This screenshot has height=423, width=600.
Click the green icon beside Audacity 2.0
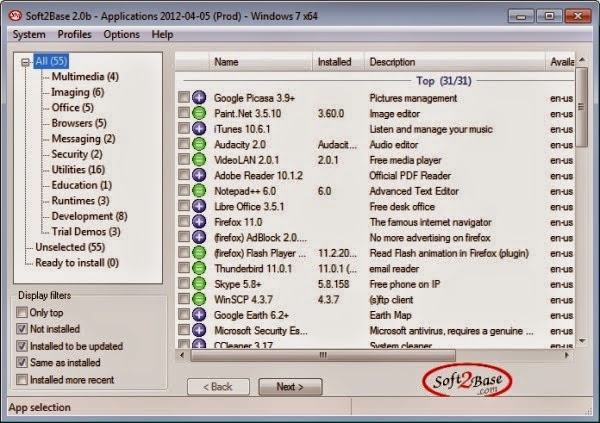click(x=199, y=144)
